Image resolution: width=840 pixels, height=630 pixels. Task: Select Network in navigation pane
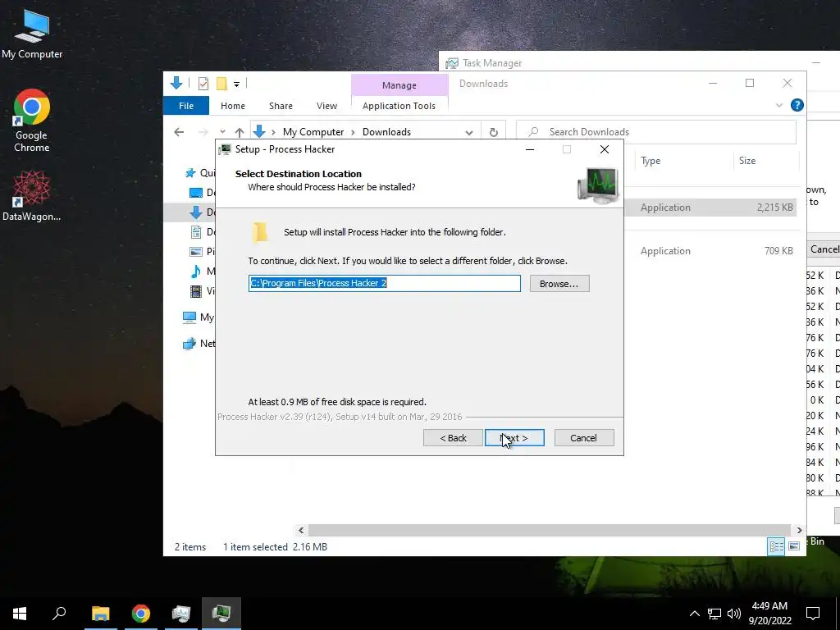coord(199,344)
